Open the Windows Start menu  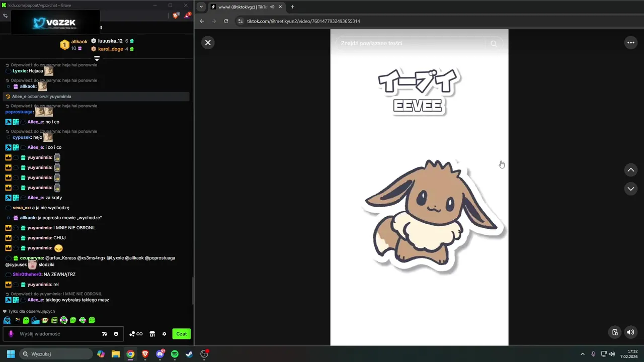11,354
